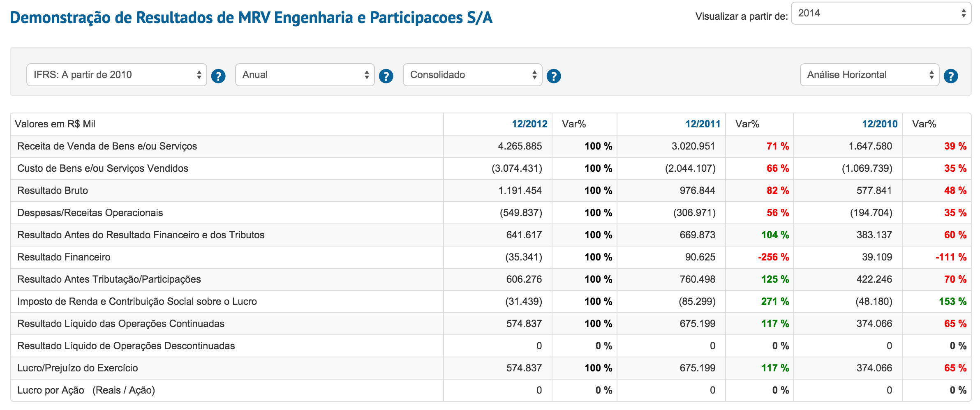The height and width of the screenshot is (410, 980).
Task: Click help icon next to Análise Horizontal
Action: [951, 76]
